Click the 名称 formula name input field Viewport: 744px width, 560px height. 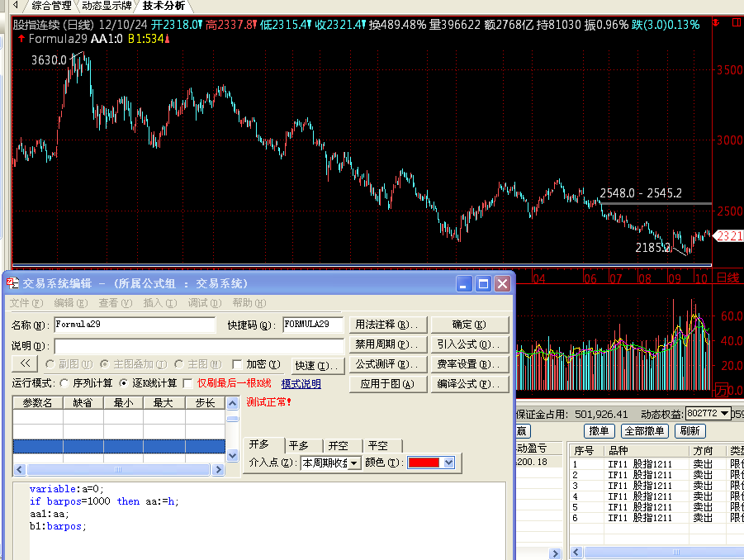(x=134, y=325)
